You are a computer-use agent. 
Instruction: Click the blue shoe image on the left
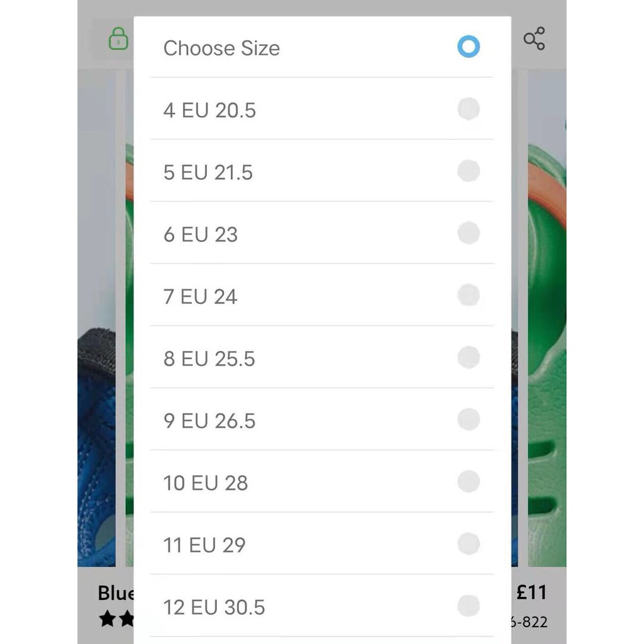click(96, 440)
